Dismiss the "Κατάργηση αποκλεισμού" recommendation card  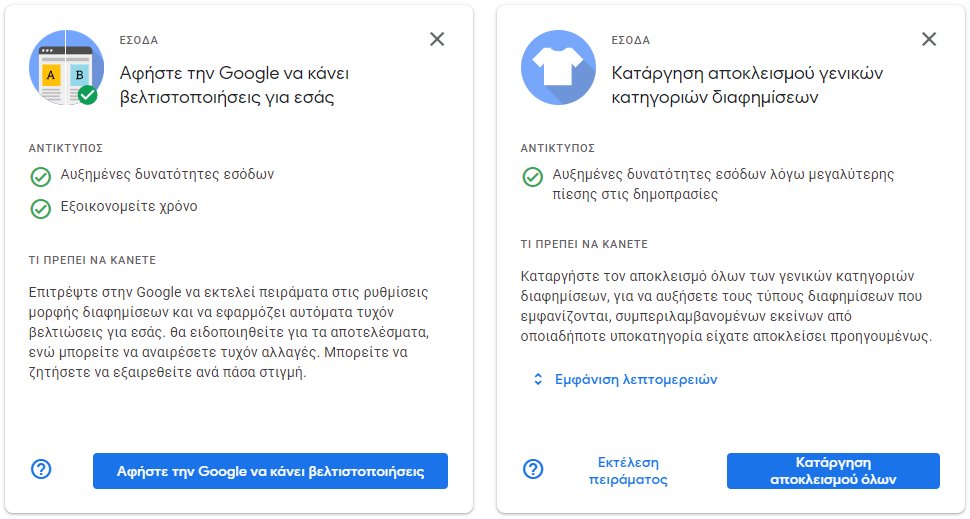click(929, 39)
